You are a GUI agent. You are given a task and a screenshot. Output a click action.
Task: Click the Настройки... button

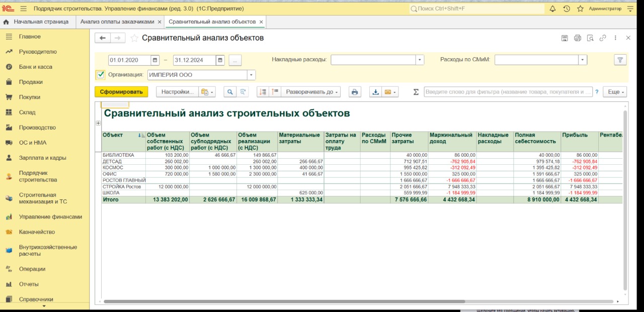pos(178,92)
